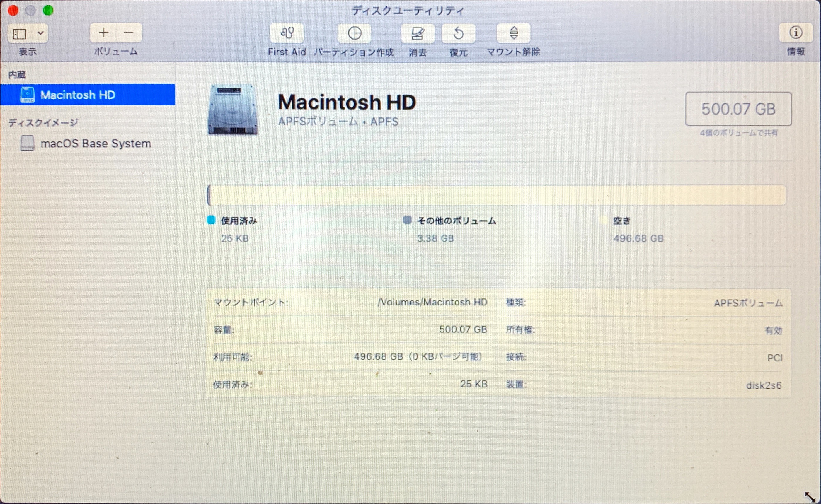Click the 内蔵 sidebar section header
The image size is (821, 504).
[17, 75]
